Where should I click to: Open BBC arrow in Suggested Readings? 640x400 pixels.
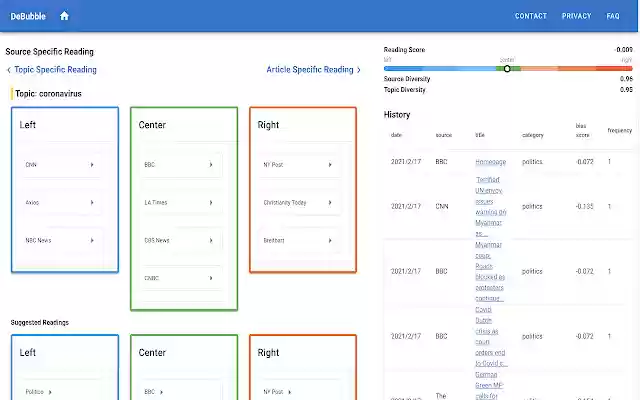[161, 392]
